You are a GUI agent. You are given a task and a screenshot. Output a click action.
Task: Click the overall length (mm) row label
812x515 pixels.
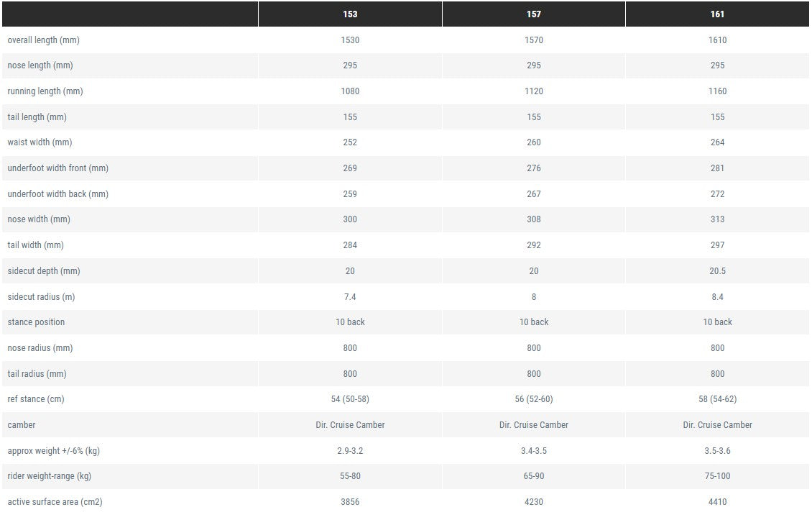coord(44,40)
